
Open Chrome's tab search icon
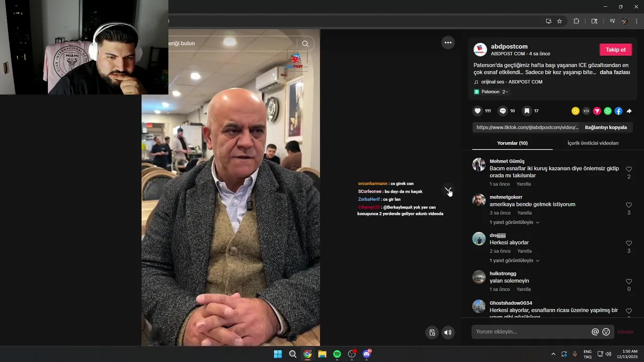(594, 21)
